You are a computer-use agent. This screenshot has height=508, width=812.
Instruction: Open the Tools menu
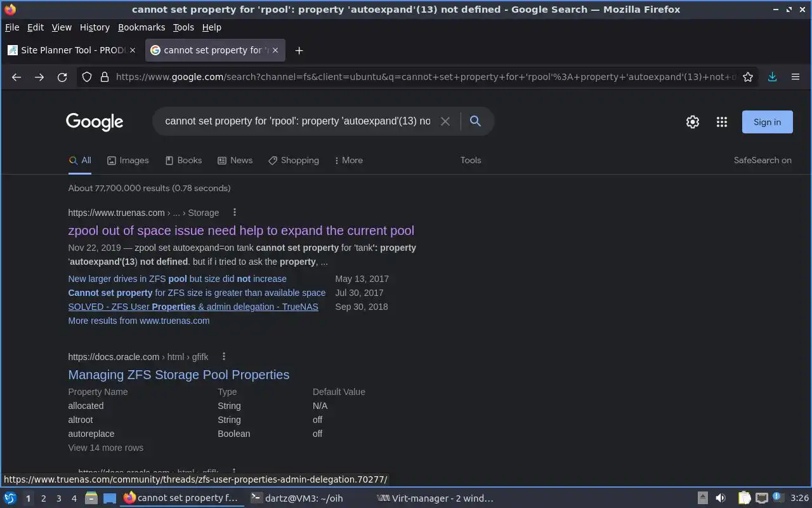coord(183,27)
